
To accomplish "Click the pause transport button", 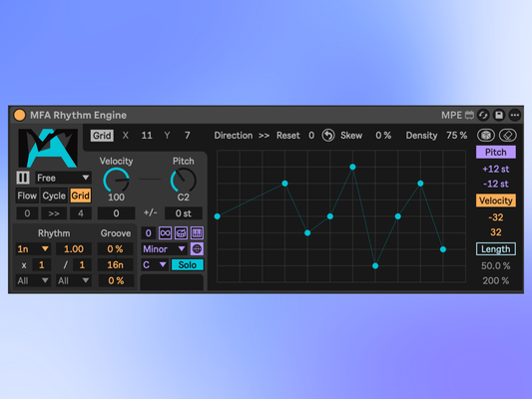I will tap(23, 178).
